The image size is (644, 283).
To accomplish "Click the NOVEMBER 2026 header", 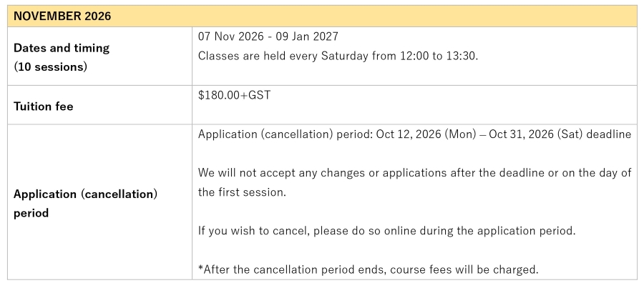I will pos(62,16).
